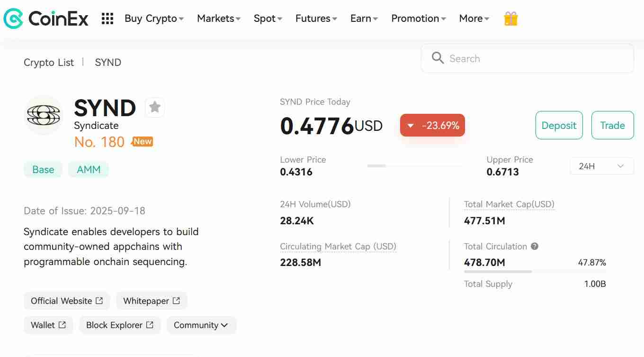Open the Markets menu
The width and height of the screenshot is (644, 357).
point(218,18)
